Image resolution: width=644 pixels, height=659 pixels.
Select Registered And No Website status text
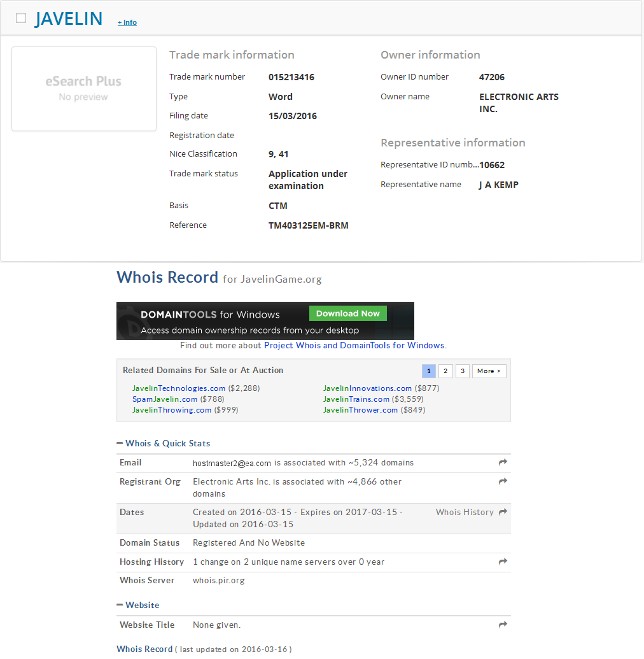[249, 543]
